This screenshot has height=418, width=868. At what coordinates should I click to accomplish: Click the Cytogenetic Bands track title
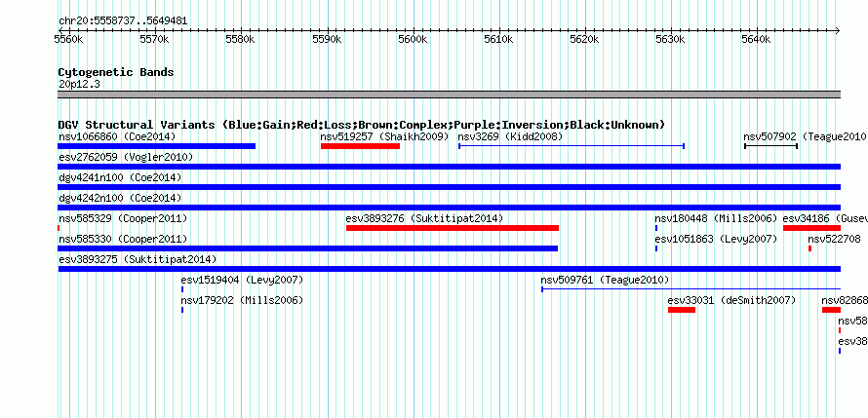coord(116,72)
